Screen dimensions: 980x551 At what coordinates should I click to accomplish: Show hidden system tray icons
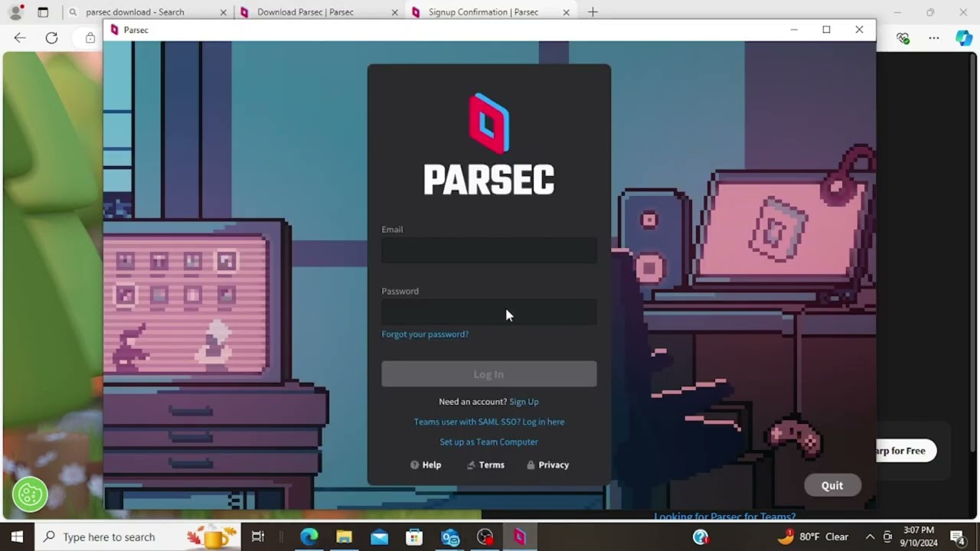coord(870,537)
